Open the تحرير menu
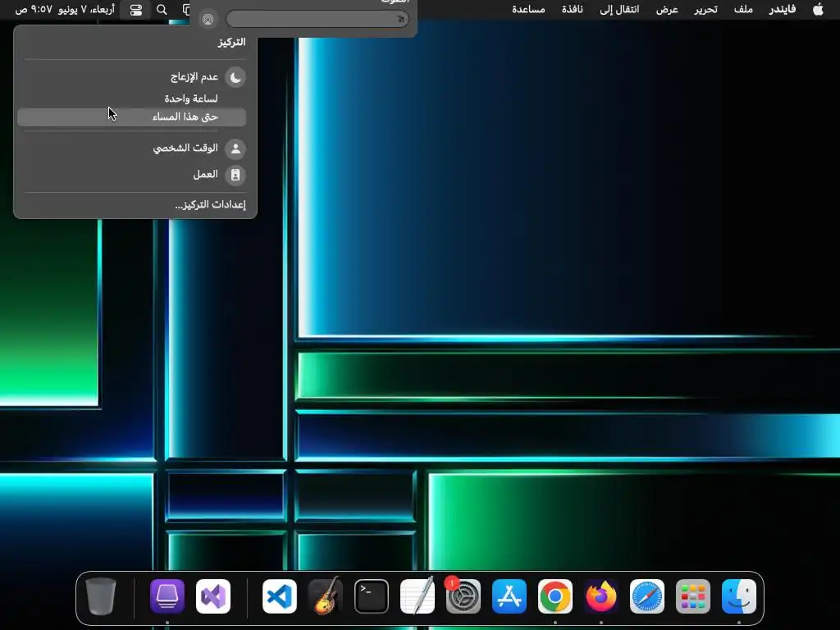 pyautogui.click(x=706, y=9)
